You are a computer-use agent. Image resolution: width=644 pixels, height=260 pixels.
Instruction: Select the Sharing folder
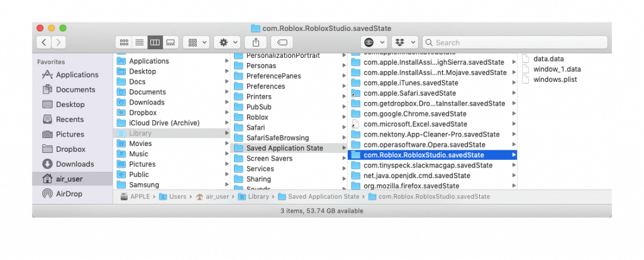pos(289,179)
